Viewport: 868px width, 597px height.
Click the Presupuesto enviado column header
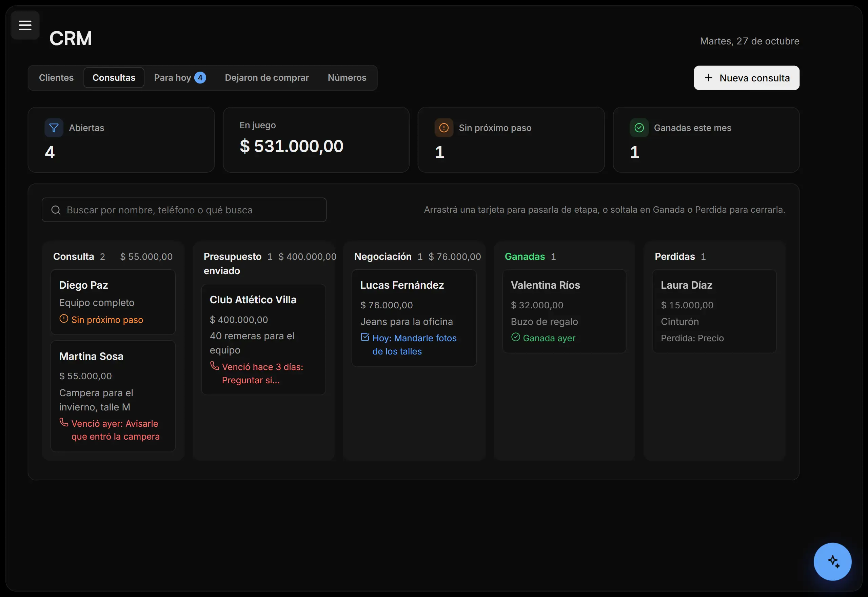click(232, 264)
